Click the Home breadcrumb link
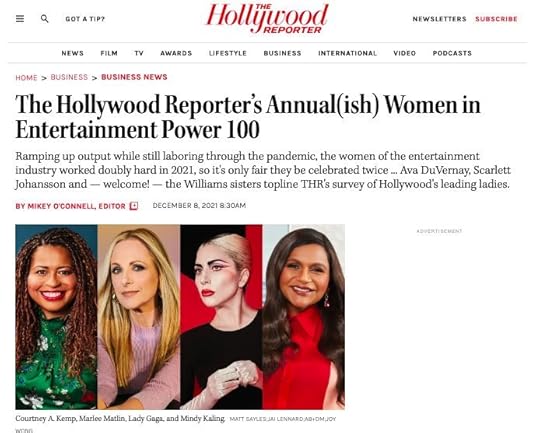Image resolution: width=540 pixels, height=433 pixels. coord(26,78)
